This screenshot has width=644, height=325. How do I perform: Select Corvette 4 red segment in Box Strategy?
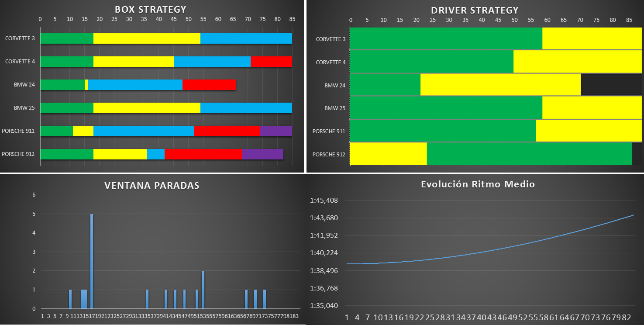(271, 62)
